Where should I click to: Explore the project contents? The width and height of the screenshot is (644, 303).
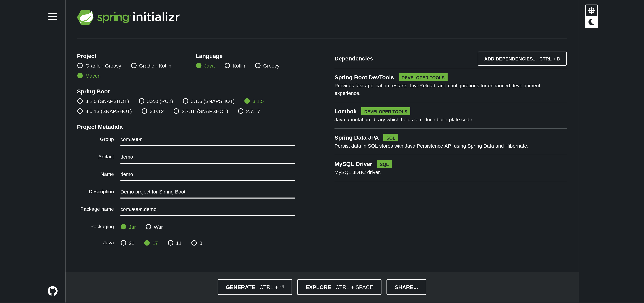pos(339,287)
